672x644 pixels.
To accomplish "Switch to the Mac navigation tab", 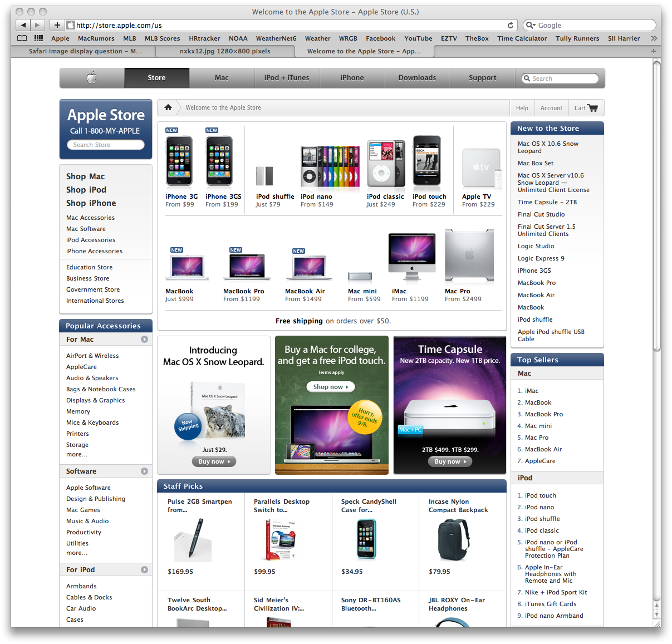I will (222, 78).
